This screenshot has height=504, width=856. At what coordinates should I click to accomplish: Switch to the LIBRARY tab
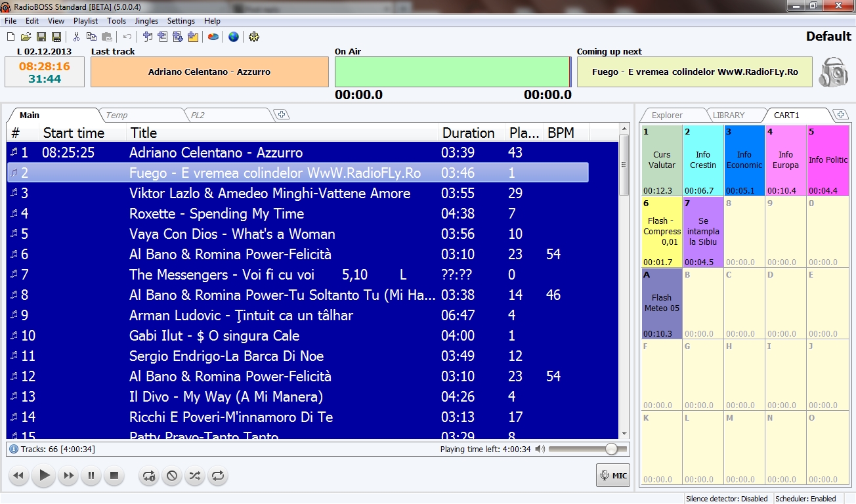[729, 115]
